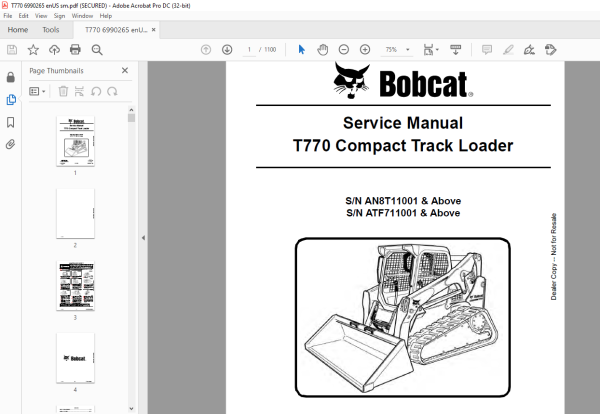Select the Highlight text pen tool

click(508, 50)
